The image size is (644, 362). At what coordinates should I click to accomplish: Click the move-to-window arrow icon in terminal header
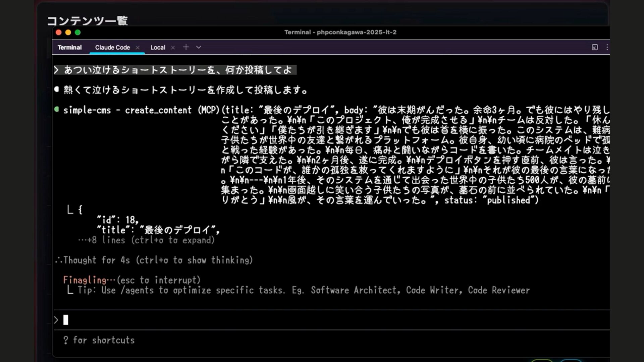595,47
